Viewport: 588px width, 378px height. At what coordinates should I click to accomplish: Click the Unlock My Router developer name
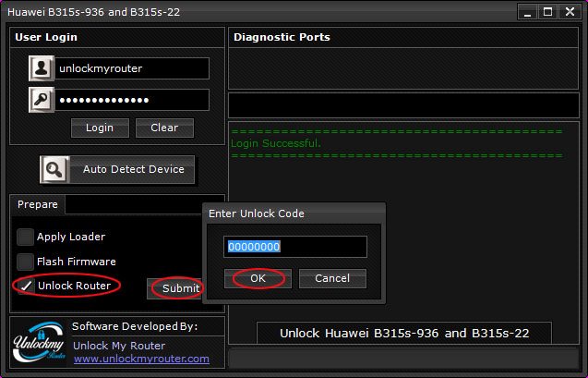pyautogui.click(x=119, y=346)
